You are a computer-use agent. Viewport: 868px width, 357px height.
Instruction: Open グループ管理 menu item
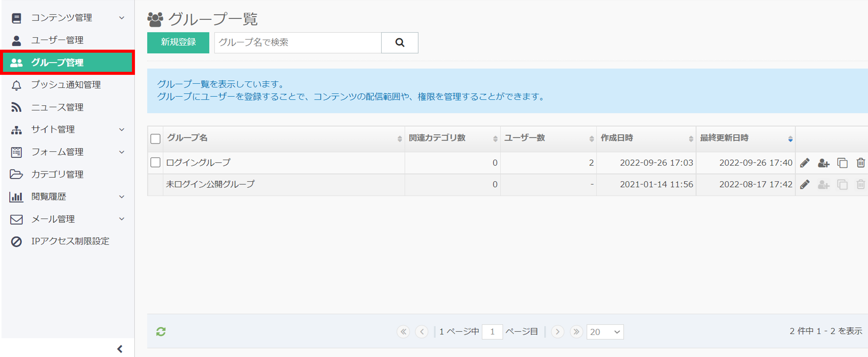(67, 62)
